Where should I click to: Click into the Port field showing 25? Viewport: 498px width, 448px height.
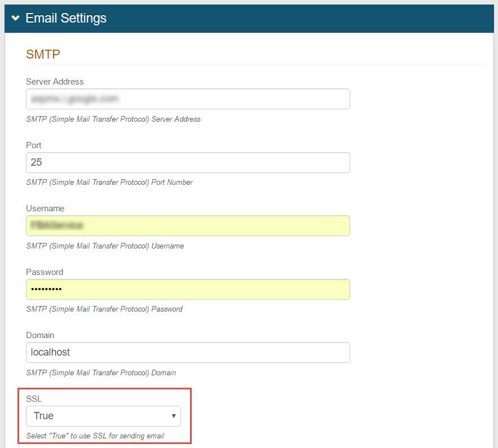[x=188, y=162]
